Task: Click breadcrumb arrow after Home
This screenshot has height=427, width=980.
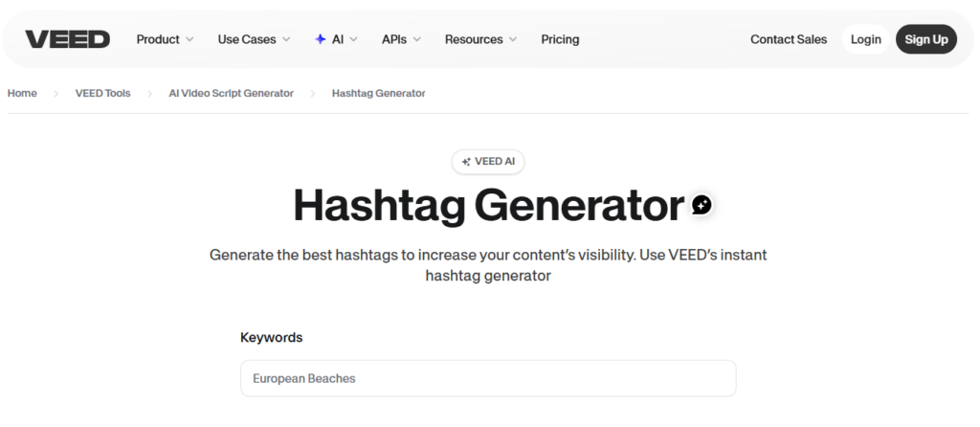Action: click(x=56, y=94)
